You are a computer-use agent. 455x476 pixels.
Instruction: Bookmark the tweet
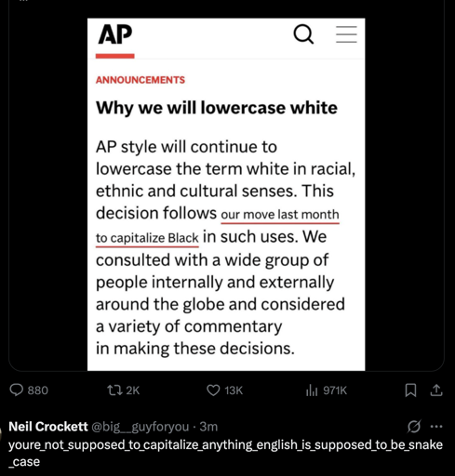tap(410, 390)
